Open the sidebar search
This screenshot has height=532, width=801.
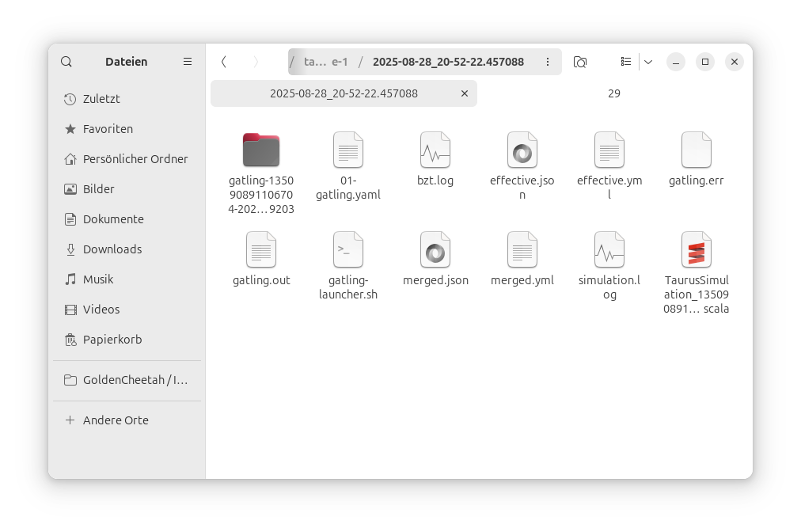(66, 62)
